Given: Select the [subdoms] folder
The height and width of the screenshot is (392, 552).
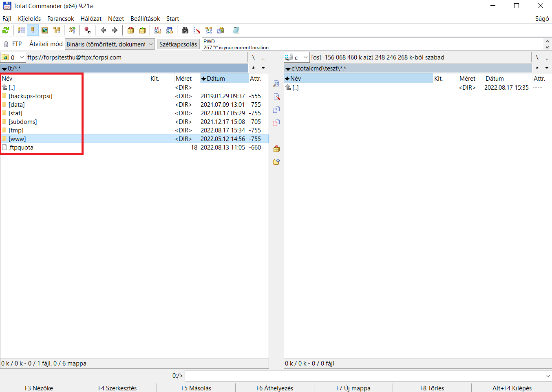Looking at the screenshot, I should pyautogui.click(x=23, y=122).
